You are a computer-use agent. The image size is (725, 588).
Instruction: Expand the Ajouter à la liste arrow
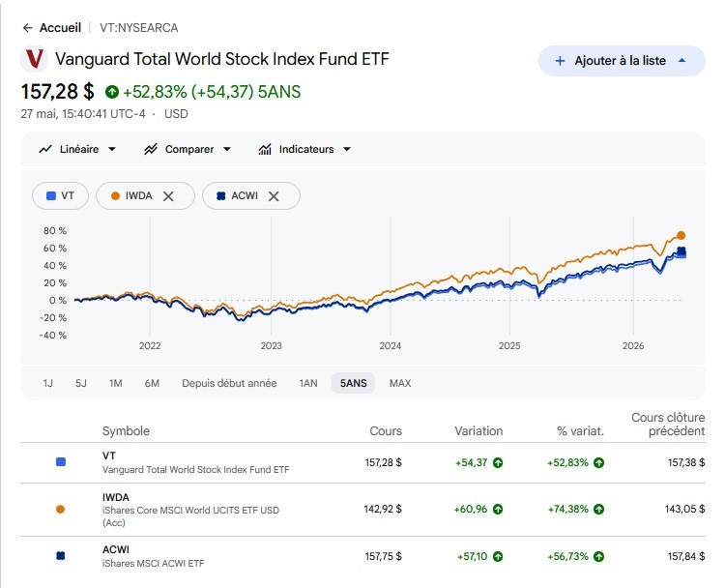click(x=682, y=61)
